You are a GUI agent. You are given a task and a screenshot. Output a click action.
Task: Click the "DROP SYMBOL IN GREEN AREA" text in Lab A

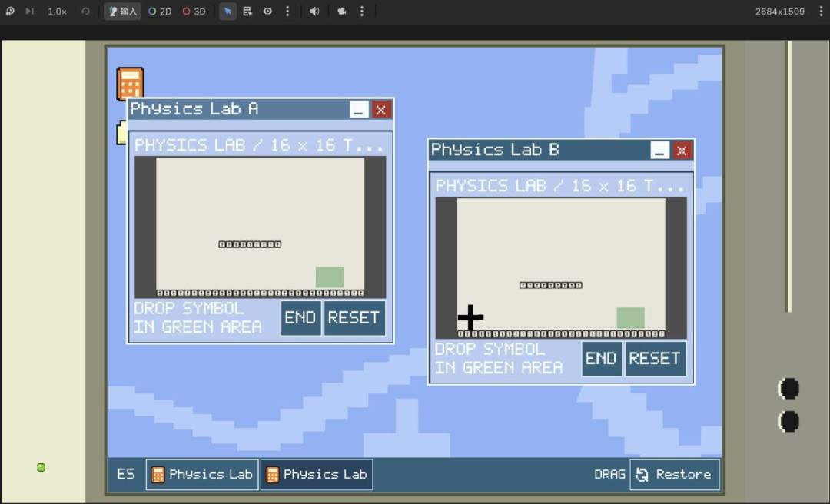pyautogui.click(x=198, y=317)
